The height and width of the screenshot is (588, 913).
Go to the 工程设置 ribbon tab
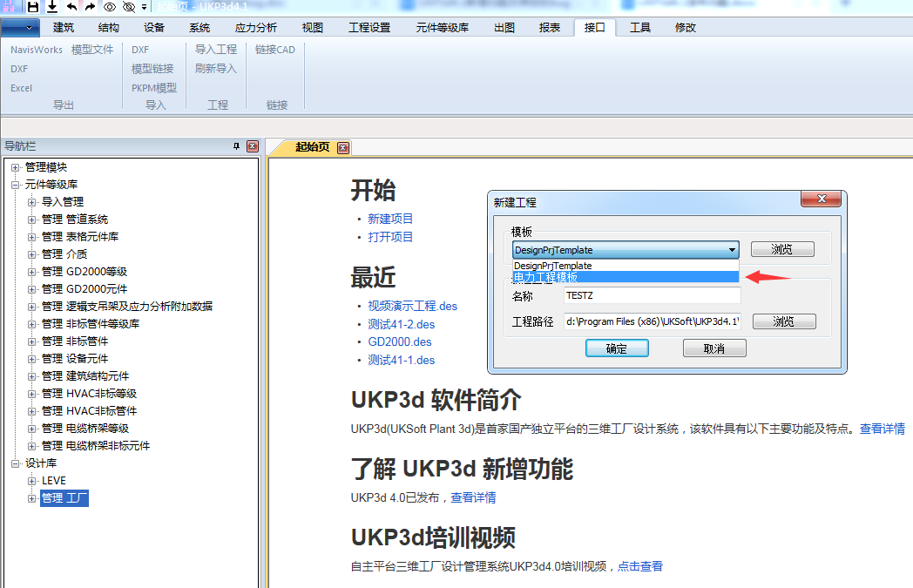[369, 27]
